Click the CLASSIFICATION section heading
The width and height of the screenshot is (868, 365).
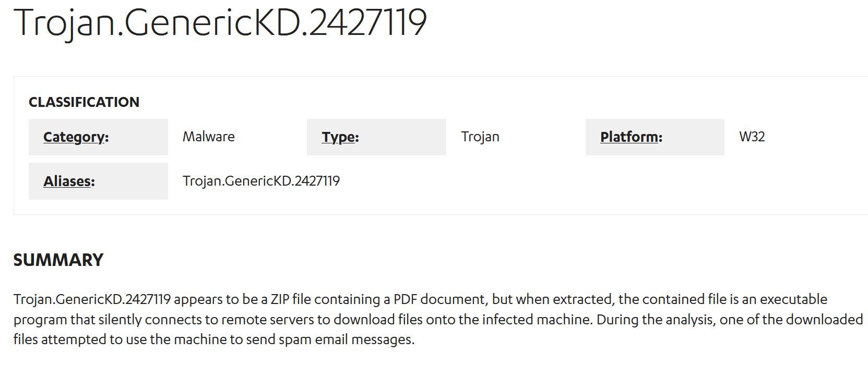[x=84, y=102]
